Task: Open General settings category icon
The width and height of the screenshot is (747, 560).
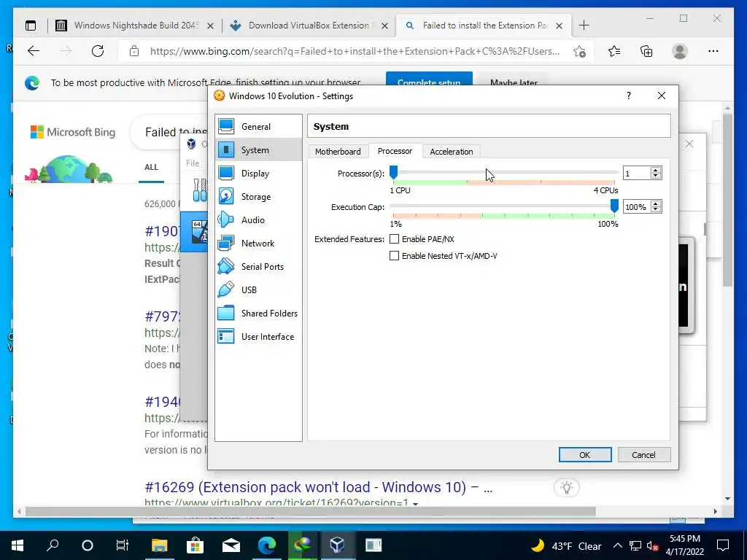Action: (226, 126)
